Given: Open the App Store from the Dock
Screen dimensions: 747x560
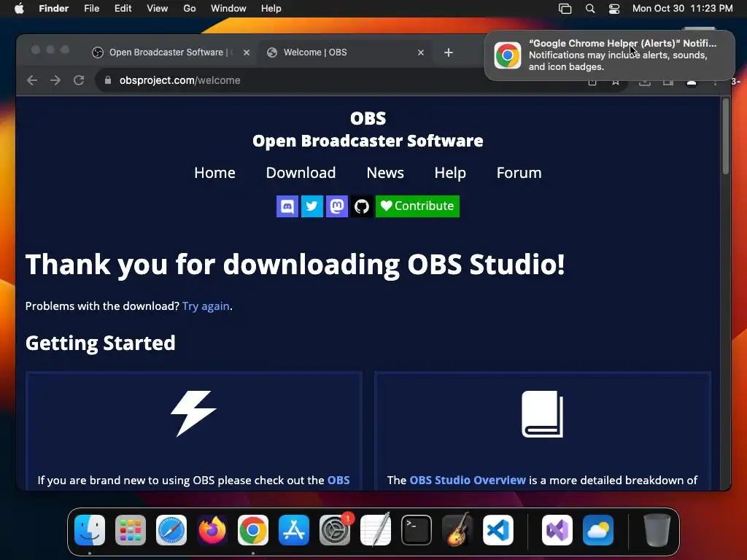Looking at the screenshot, I should [294, 530].
